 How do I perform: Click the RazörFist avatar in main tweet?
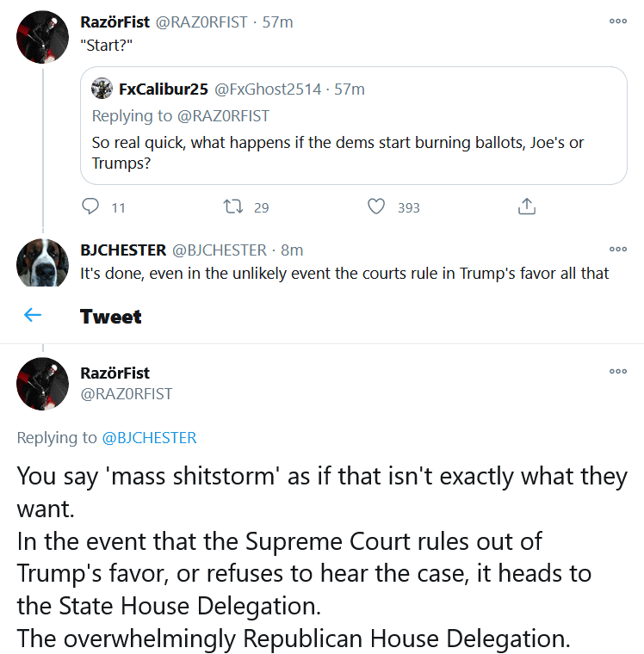[x=42, y=384]
